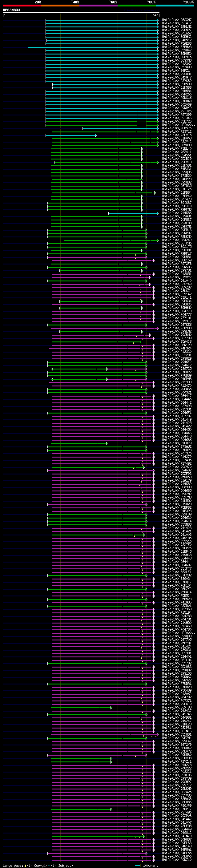Select hit label UniRef100_Q9M539
Screen dimensions: 197x868
pos(177,84)
